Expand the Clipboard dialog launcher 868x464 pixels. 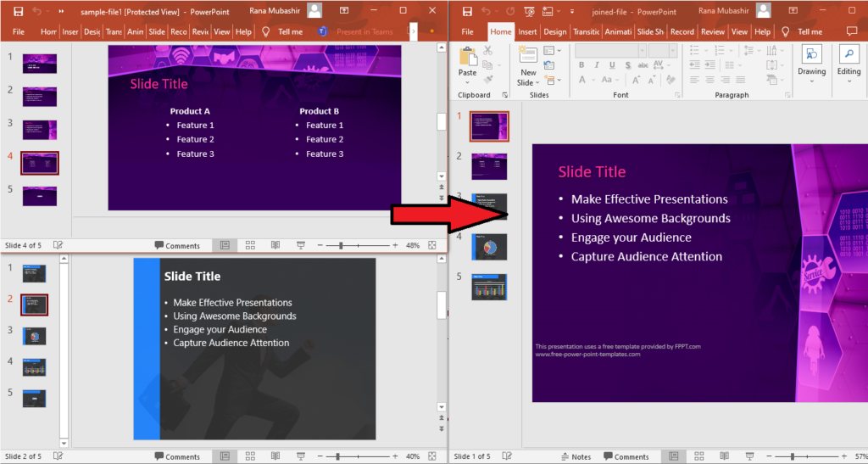click(x=504, y=95)
